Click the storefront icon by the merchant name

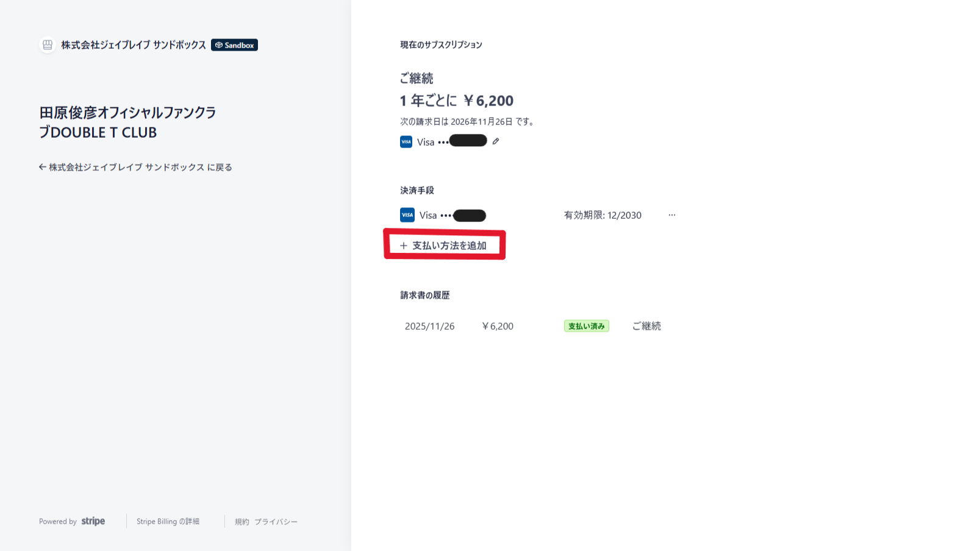click(48, 45)
